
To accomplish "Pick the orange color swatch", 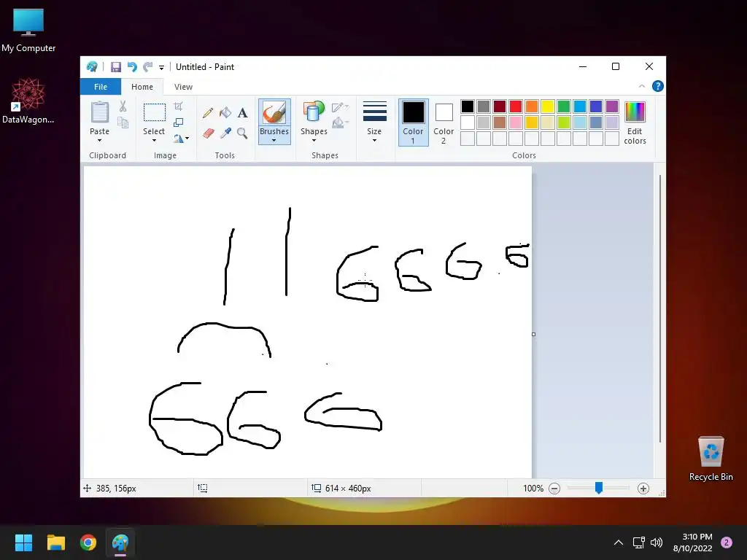I will click(x=532, y=106).
